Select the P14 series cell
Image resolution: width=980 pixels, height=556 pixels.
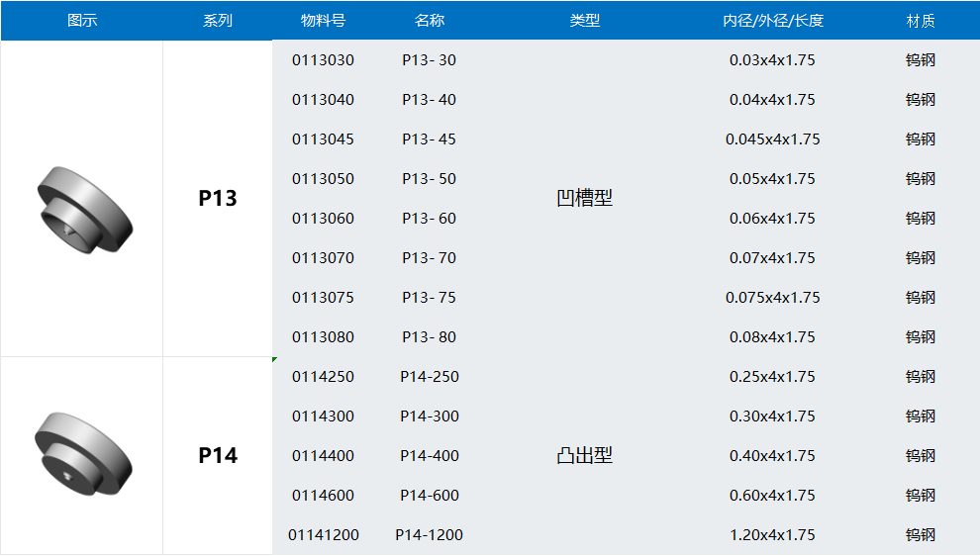[x=218, y=455]
